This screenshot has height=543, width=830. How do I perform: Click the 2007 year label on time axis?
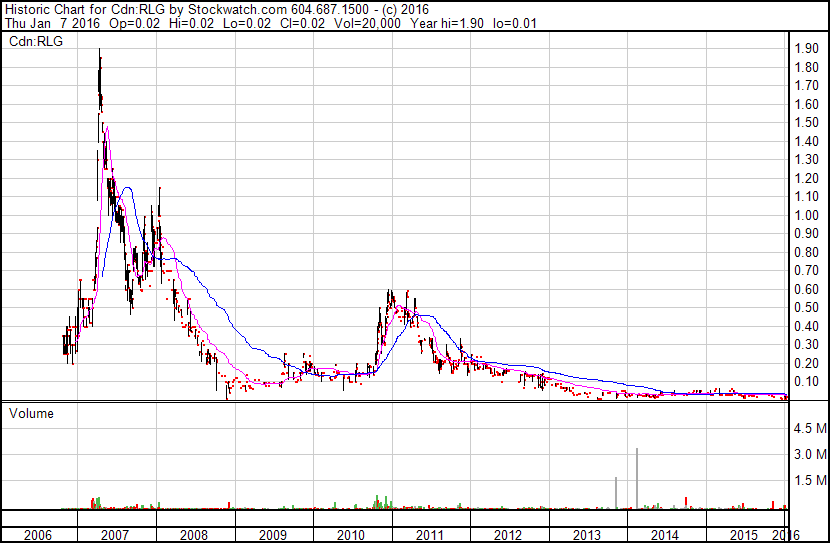[115, 535]
